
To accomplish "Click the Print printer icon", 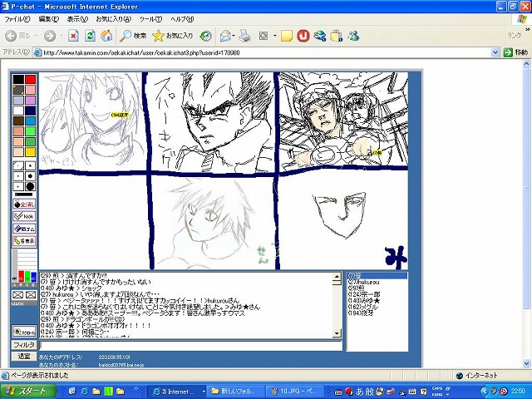I will [x=244, y=36].
